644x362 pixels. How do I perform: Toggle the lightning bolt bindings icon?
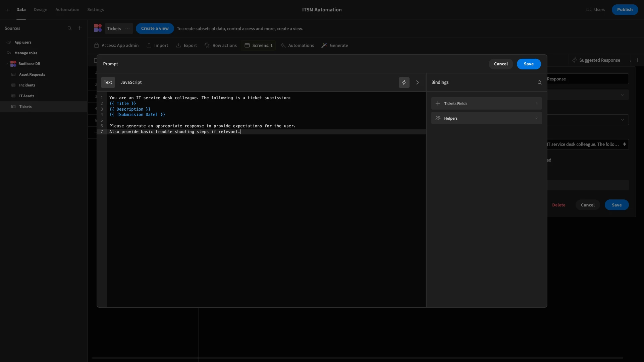coord(404,82)
